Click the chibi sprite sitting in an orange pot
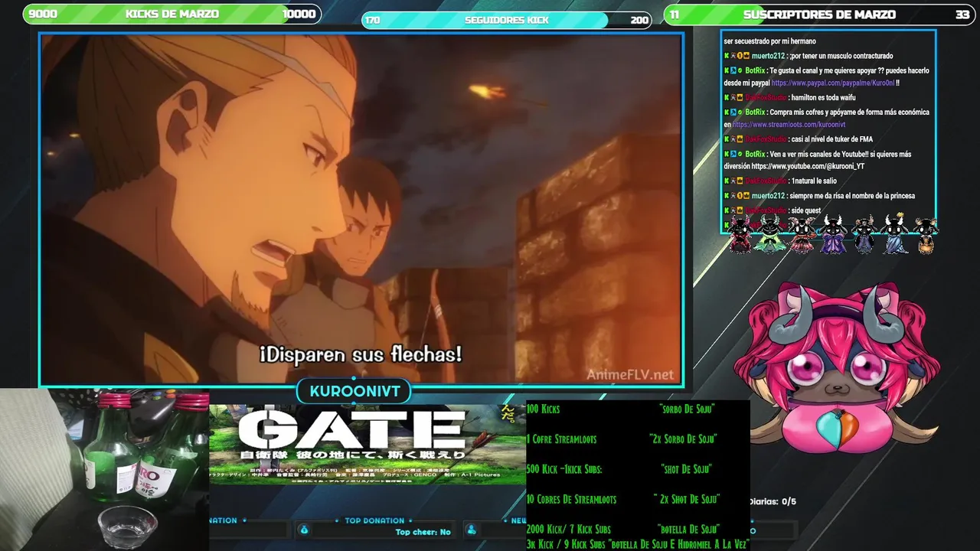Screen dimensions: 980x551 click(x=926, y=236)
